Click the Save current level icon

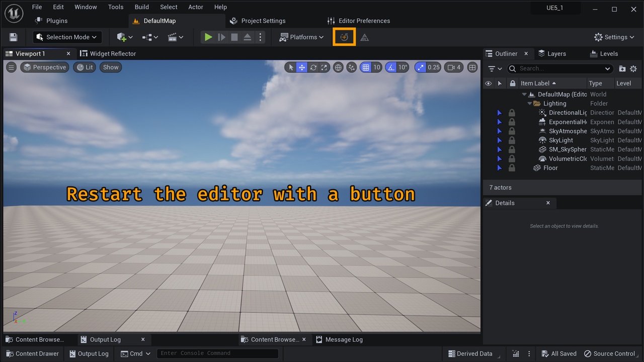tap(13, 37)
